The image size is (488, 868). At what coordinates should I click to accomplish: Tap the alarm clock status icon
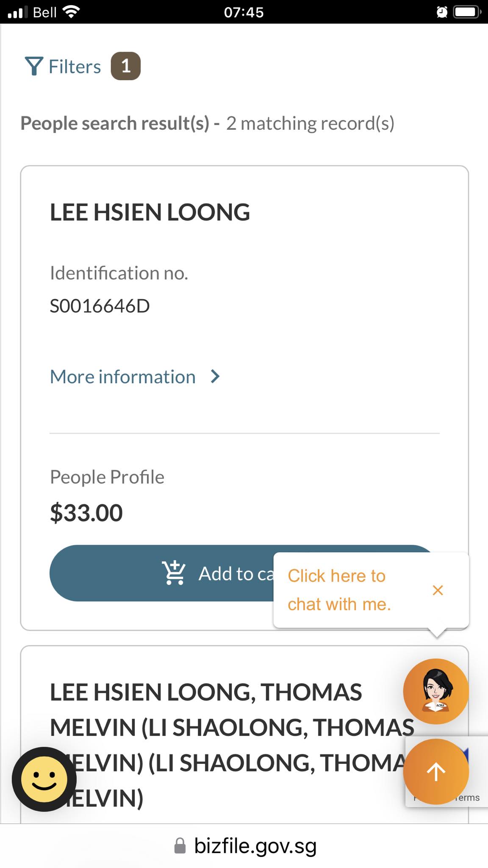pos(442,12)
